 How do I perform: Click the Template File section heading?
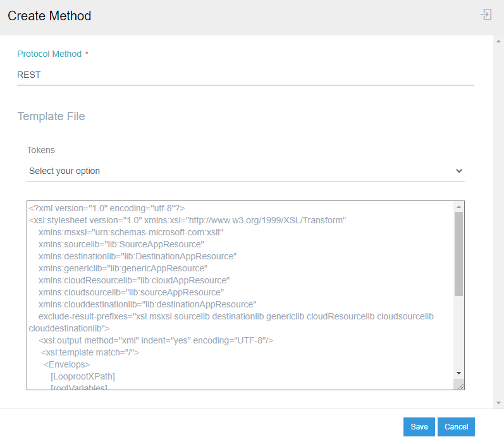(51, 116)
